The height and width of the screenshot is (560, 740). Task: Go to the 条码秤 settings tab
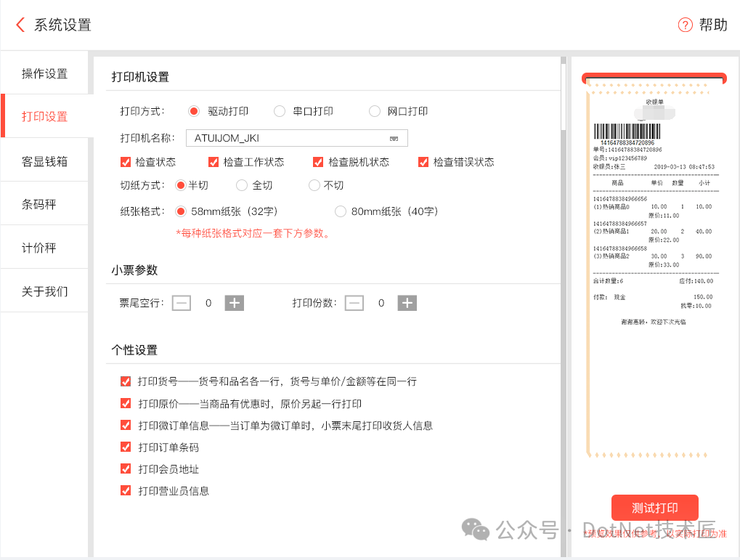coord(39,204)
